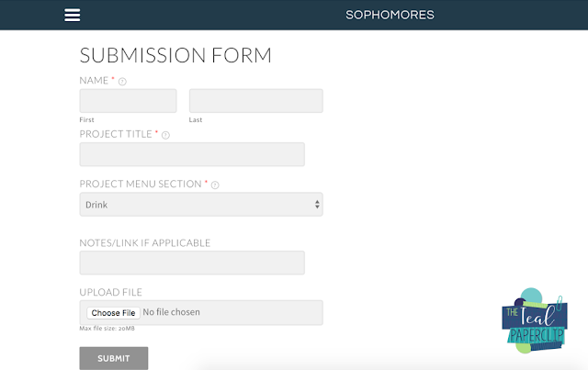
Task: Click the Notes/Link if applicable field
Action: point(192,263)
